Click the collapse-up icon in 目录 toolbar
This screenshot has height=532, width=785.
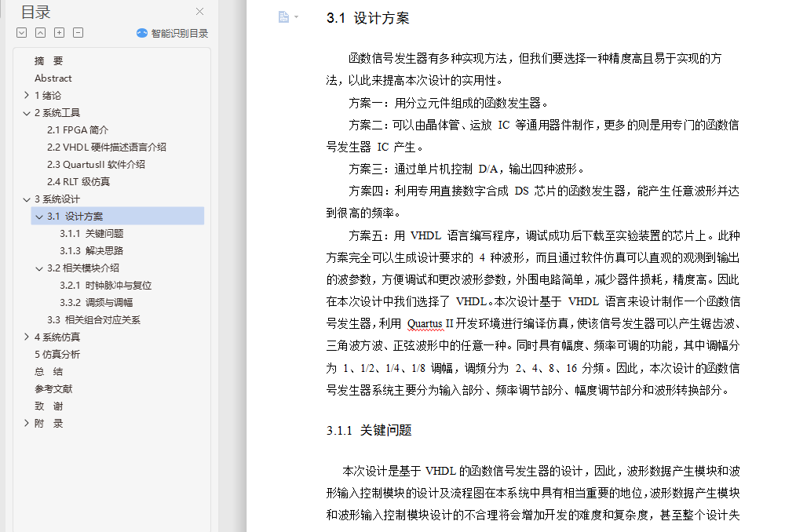(41, 32)
